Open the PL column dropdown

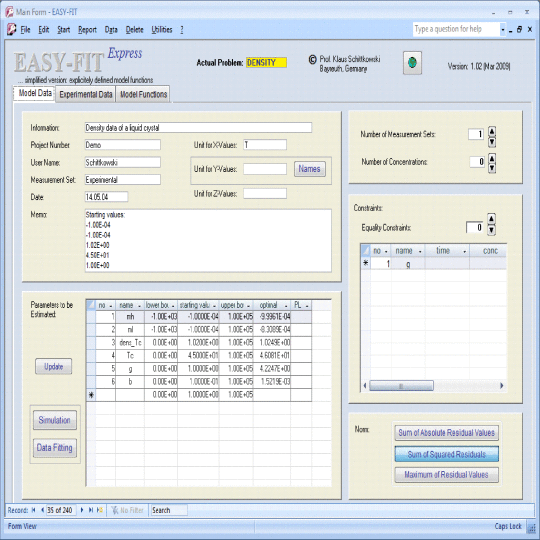click(307, 306)
